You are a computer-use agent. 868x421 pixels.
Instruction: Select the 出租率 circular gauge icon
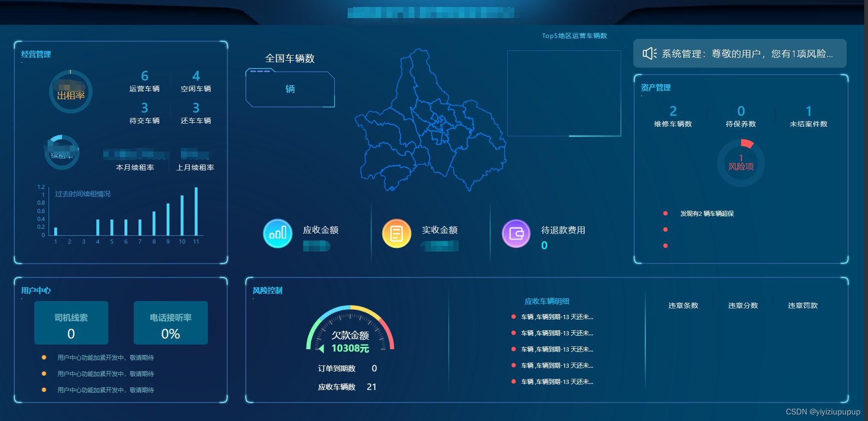[70, 92]
